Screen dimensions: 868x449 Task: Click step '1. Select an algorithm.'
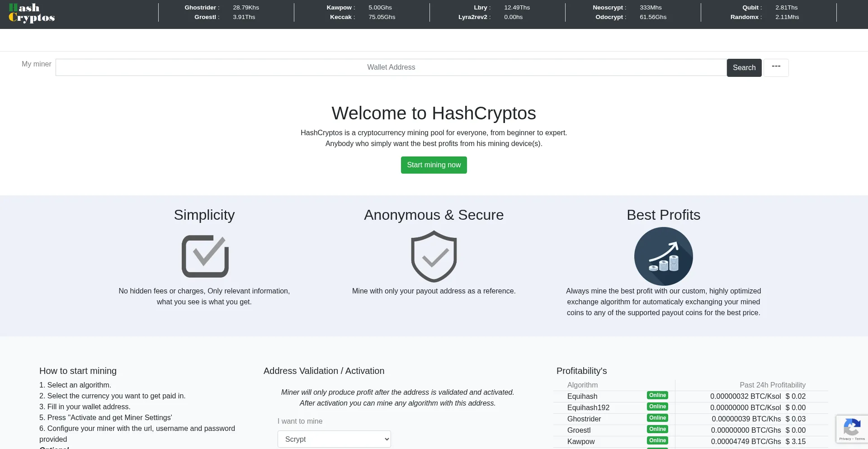(x=75, y=385)
